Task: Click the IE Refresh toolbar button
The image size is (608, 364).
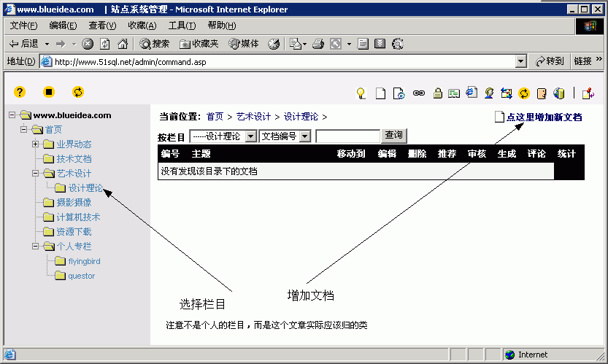Action: (104, 44)
